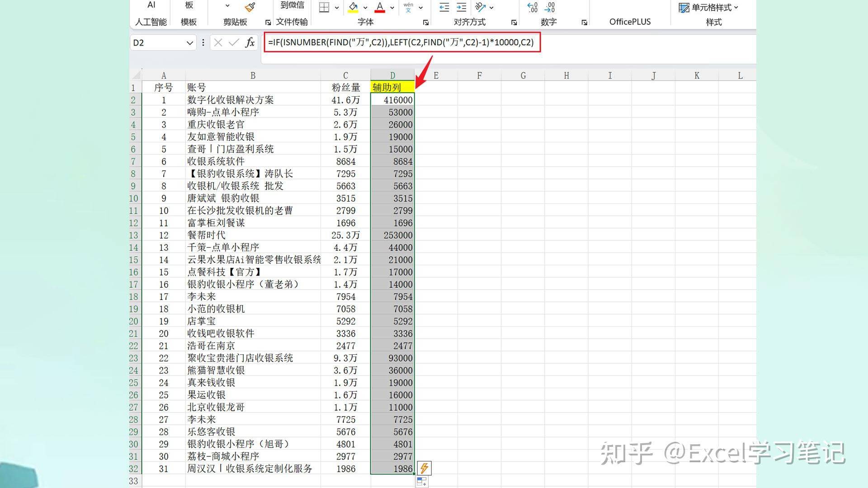
Task: Click the formula bar three-dot handle
Action: (x=203, y=42)
